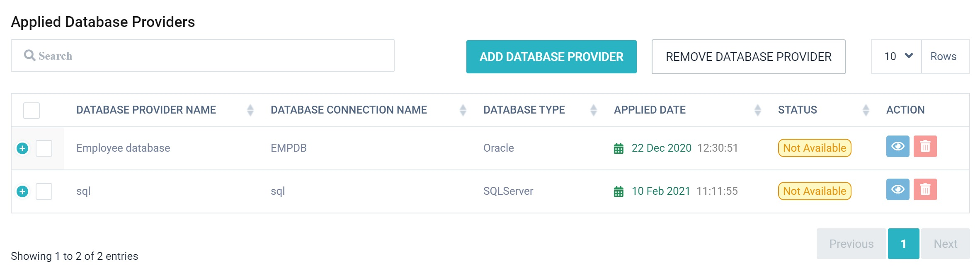Expand the Employee database row
The image size is (980, 276).
pyautogui.click(x=22, y=148)
